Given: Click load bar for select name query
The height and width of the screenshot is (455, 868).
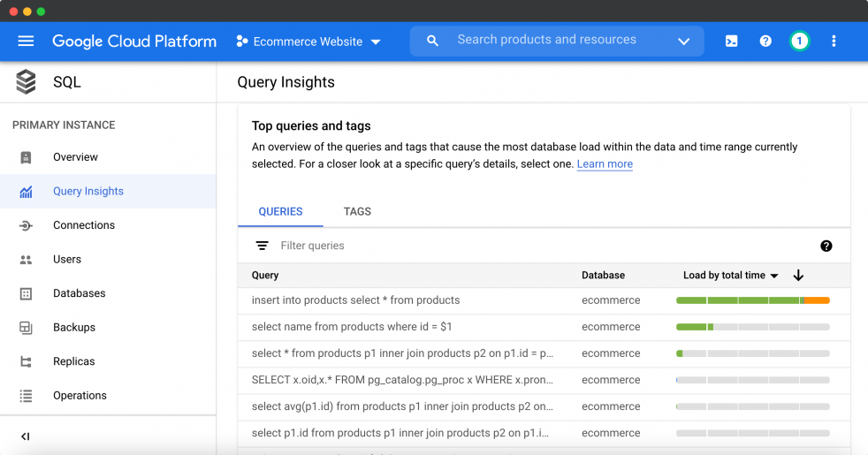Looking at the screenshot, I should pos(753,327).
